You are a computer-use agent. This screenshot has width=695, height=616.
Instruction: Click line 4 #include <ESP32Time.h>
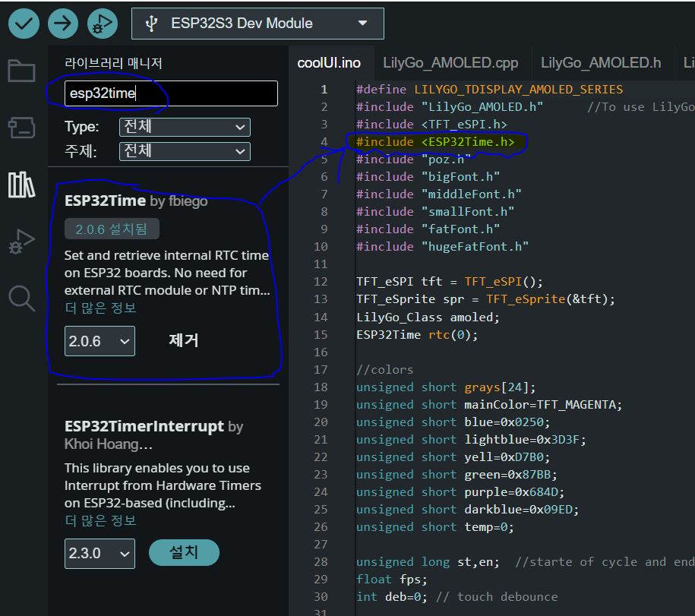(435, 142)
